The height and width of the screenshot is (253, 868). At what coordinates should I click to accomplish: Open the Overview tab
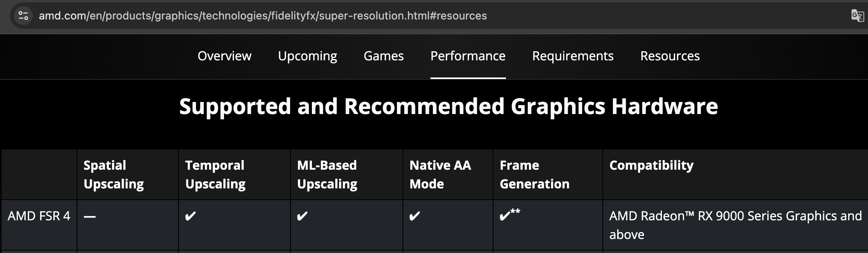coord(224,56)
